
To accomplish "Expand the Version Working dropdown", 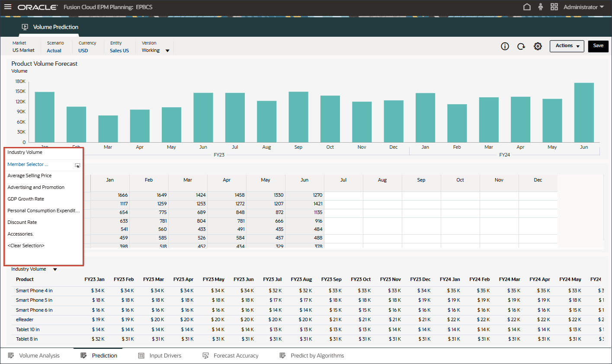I will point(167,51).
